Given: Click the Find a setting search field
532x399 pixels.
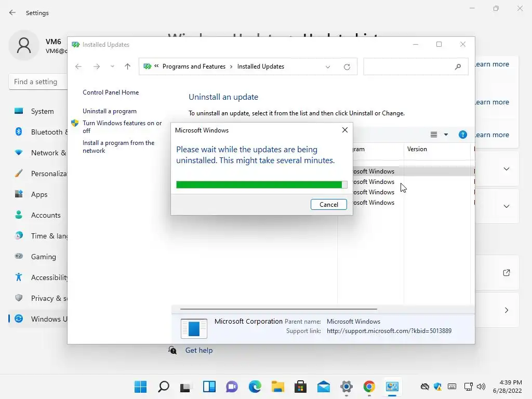Looking at the screenshot, I should pos(38,82).
